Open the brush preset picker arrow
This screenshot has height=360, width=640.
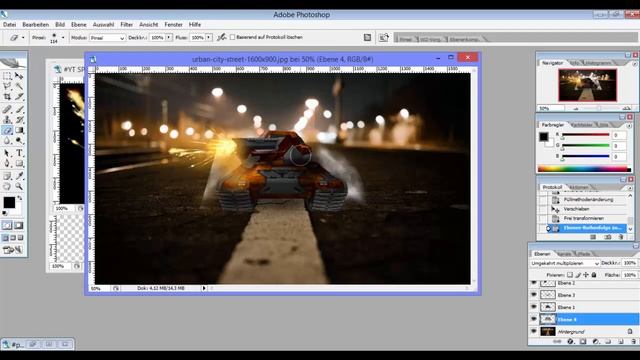click(x=63, y=38)
